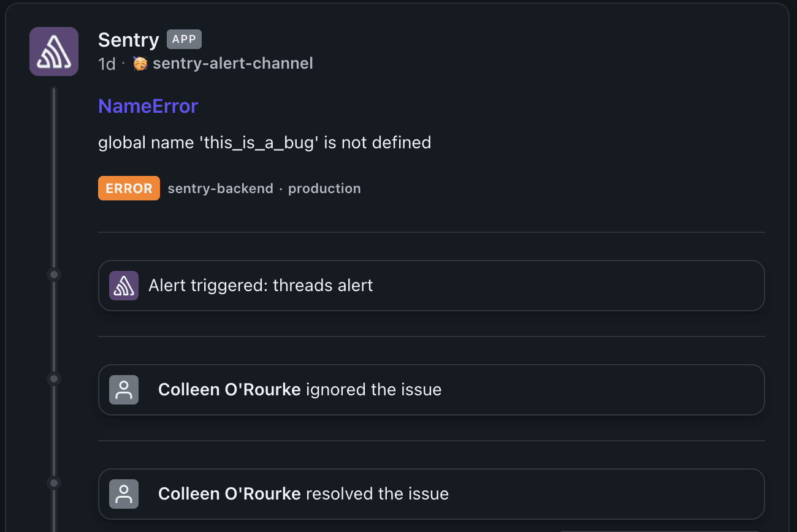Viewport: 797px width, 532px height.
Task: Click the user avatar beside "ignored the issue"
Action: click(x=124, y=390)
